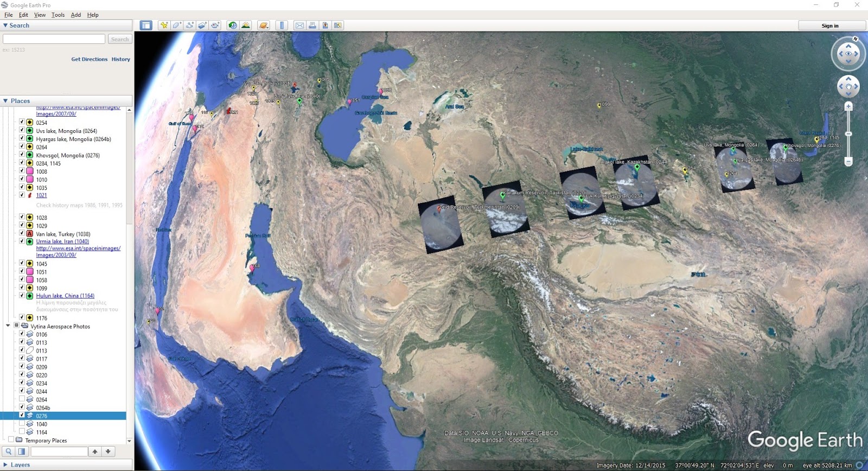This screenshot has height=471, width=868.
Task: Uncheck the Khovsgol, Mongolia (0276) placemark checkbox
Action: (22, 155)
